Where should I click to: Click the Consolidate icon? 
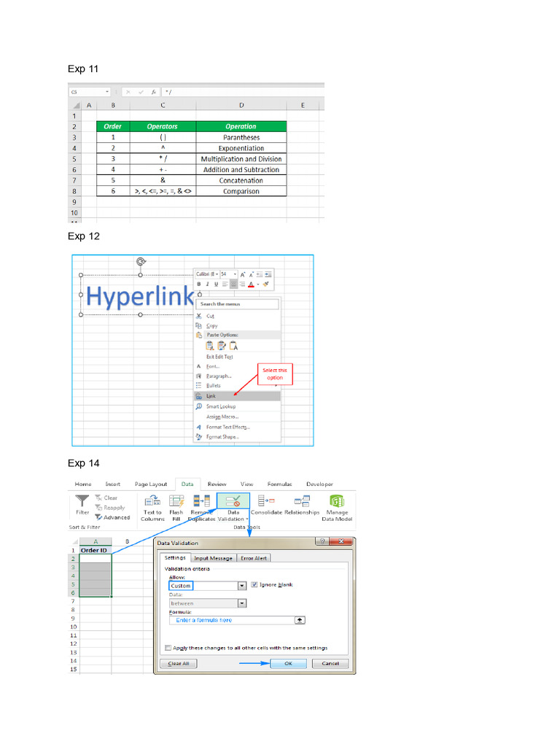click(x=266, y=500)
